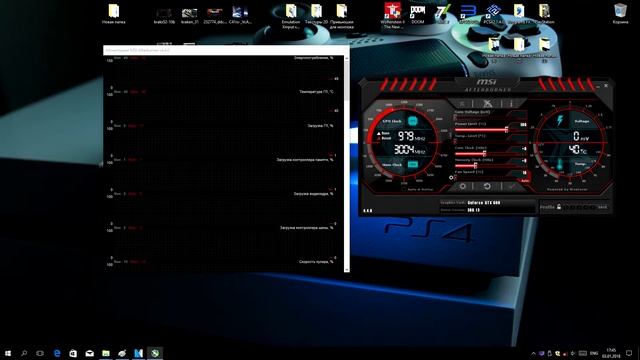Toggle Auto fan speed mode
Image resolution: width=640 pixels, height=360 pixels.
[524, 180]
